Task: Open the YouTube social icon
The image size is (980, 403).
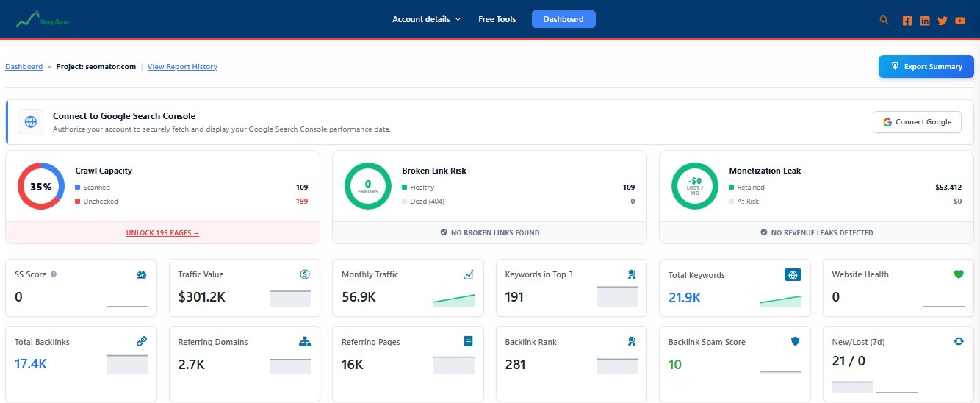Action: (960, 21)
